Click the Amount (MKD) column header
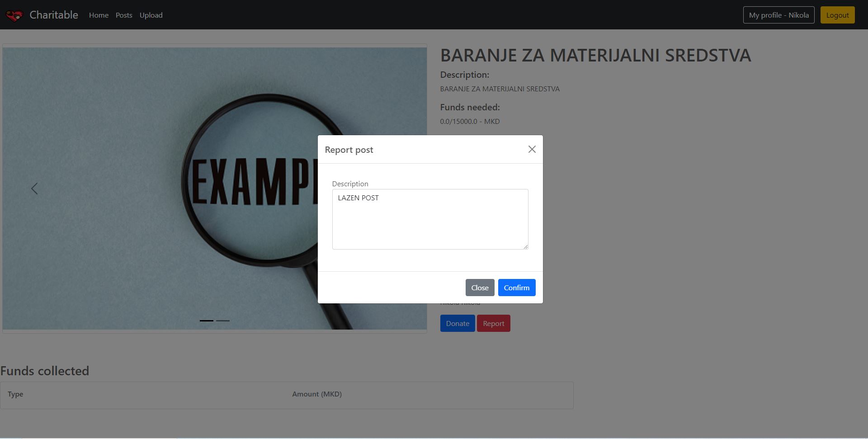The image size is (868, 439). point(316,394)
